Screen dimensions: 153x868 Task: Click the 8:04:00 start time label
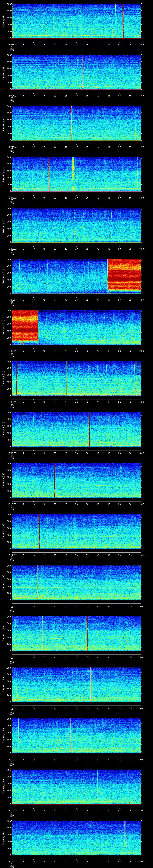coord(12,198)
